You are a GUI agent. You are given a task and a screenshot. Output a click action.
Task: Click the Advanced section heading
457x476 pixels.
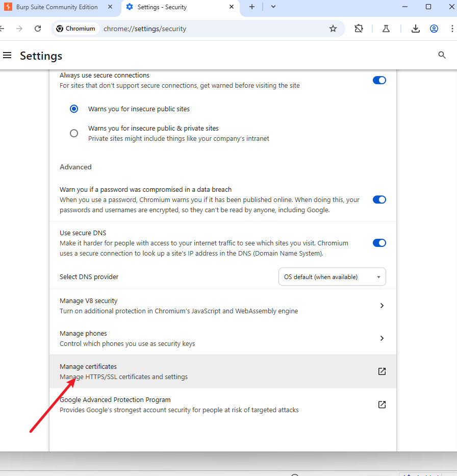click(75, 167)
